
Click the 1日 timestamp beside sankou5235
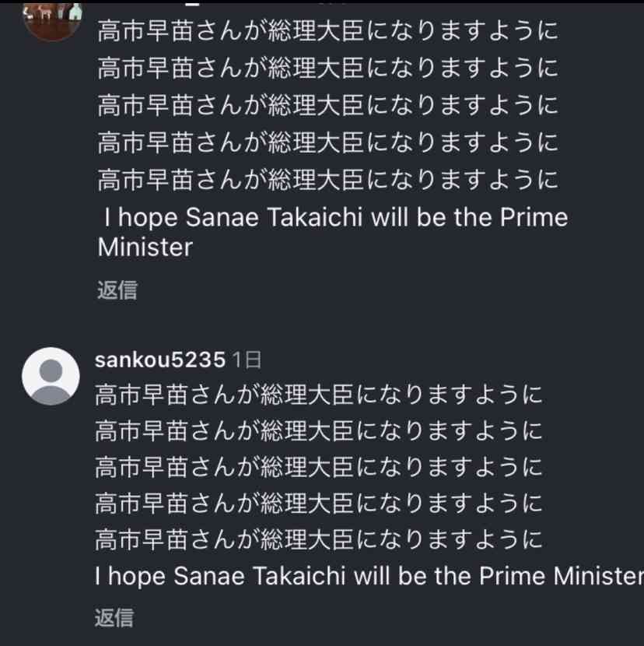tap(247, 360)
